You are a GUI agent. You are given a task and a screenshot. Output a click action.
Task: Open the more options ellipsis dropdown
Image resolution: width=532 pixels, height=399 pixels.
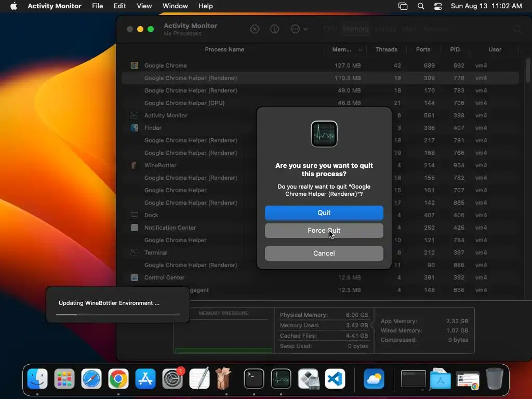pyautogui.click(x=299, y=29)
